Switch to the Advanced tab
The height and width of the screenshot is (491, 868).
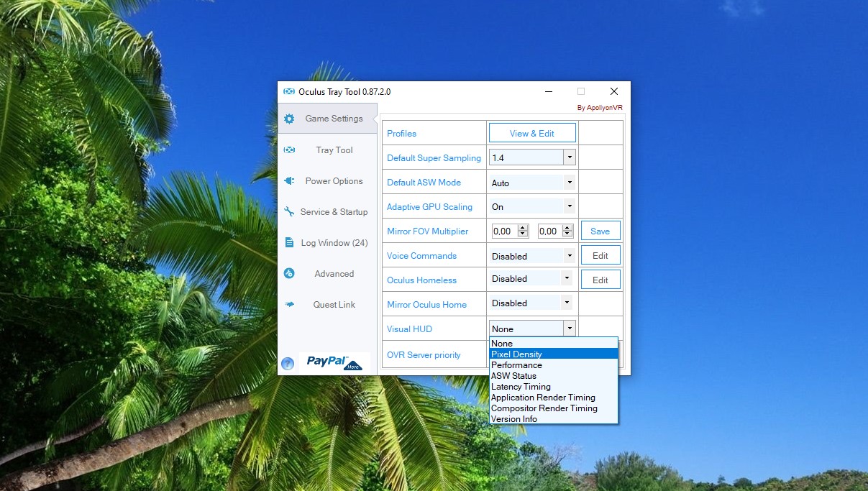[x=327, y=273]
